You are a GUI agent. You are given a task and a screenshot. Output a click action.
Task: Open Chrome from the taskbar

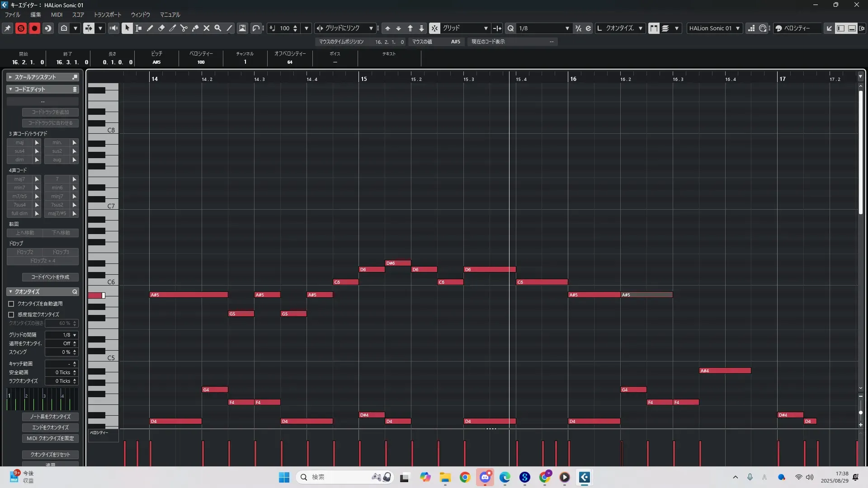pos(465,477)
